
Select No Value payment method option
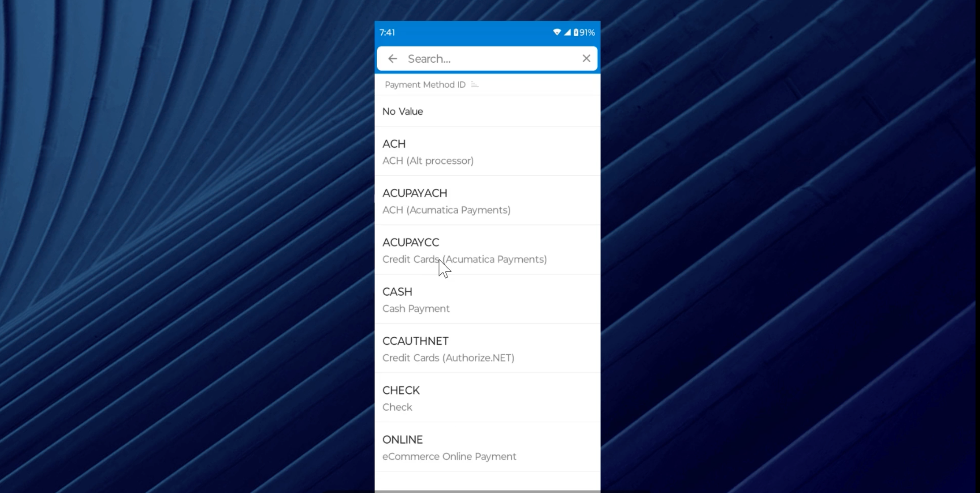point(487,111)
